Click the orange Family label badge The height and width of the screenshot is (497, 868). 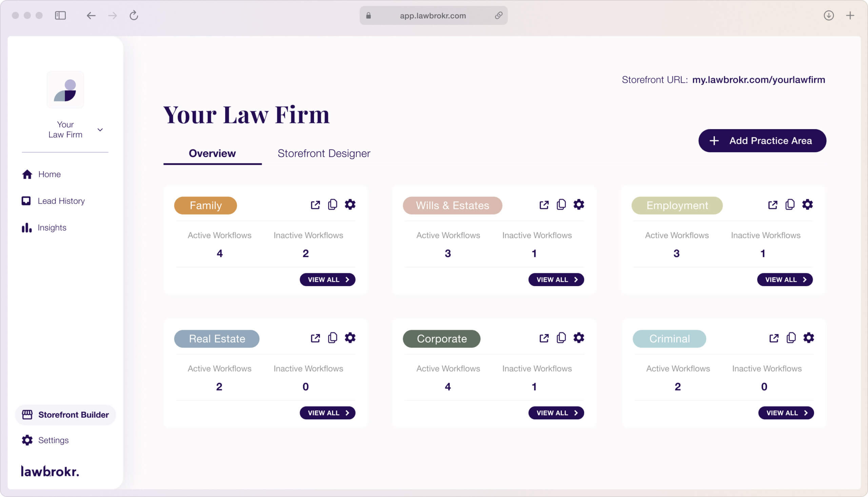click(x=205, y=205)
